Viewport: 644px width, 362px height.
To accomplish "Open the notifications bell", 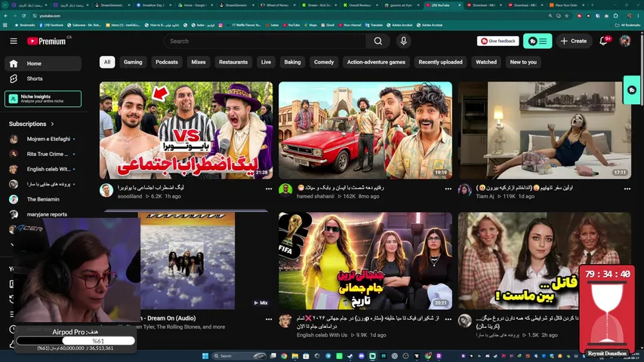I will pos(603,41).
